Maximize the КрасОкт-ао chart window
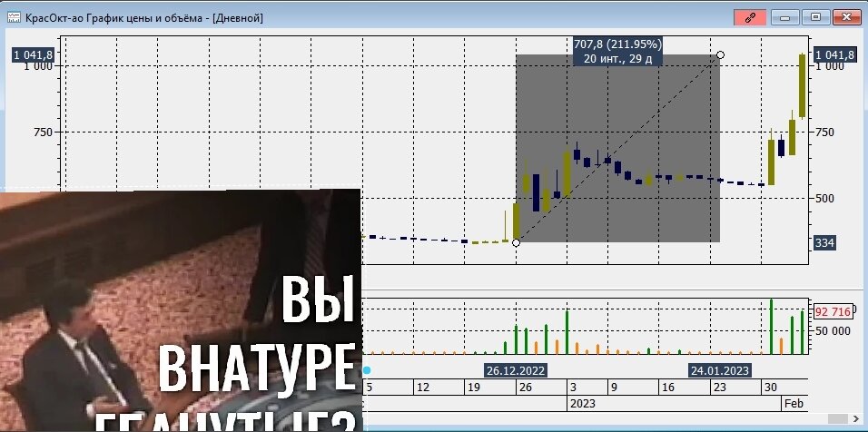868x432 pixels. point(815,17)
